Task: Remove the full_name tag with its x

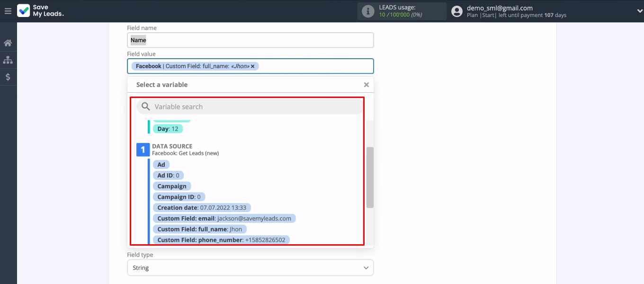Action: pyautogui.click(x=253, y=66)
